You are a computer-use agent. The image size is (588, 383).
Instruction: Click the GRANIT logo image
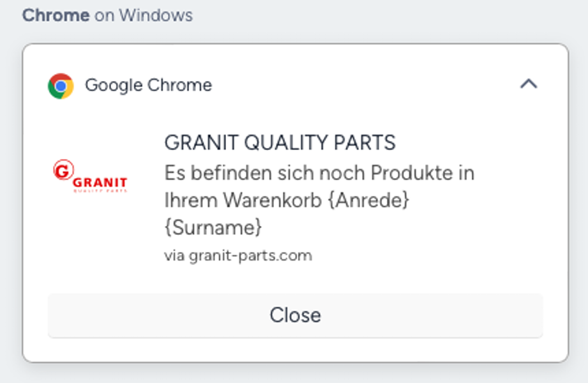(90, 177)
